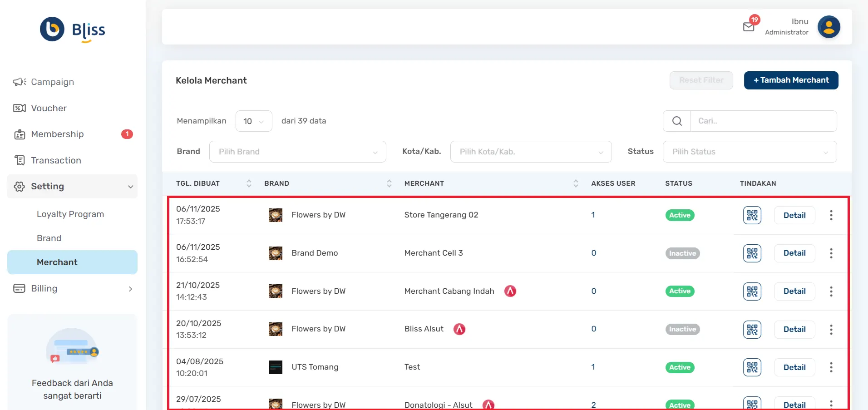Screen dimensions: 868x410
Task: Click the Ibnu profile avatar
Action: point(829,27)
